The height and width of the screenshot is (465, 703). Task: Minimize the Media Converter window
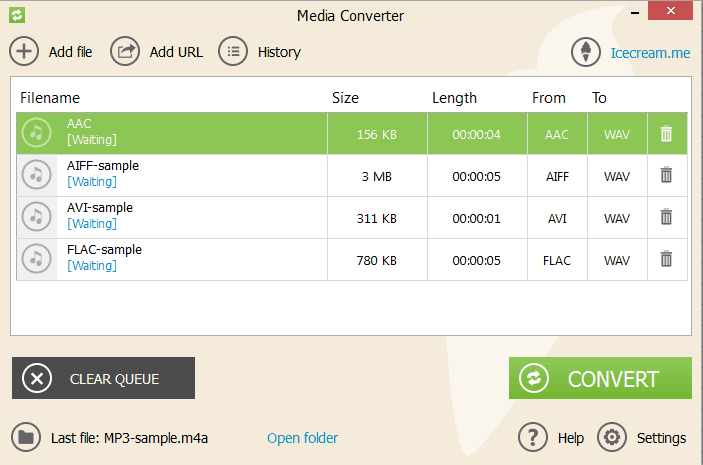click(x=635, y=13)
